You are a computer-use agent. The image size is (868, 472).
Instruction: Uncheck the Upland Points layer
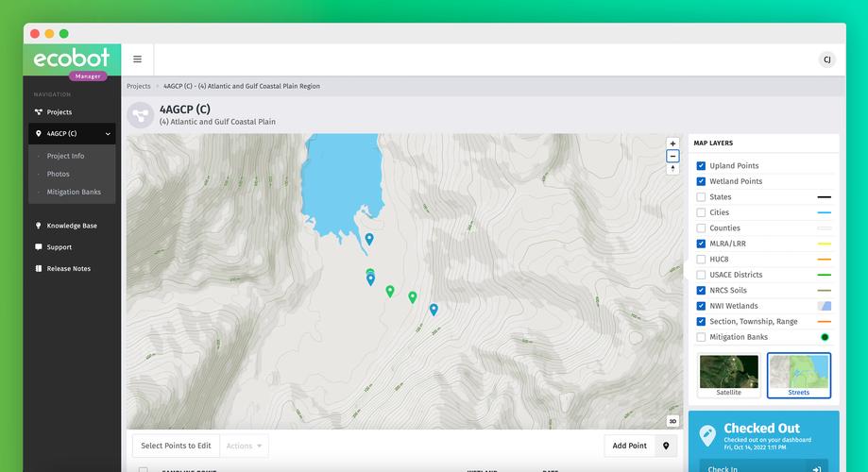pyautogui.click(x=701, y=166)
